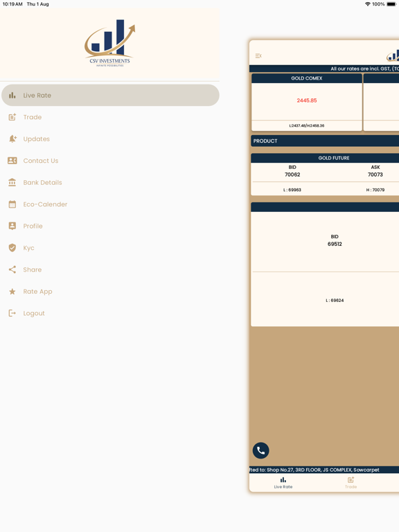399x532 pixels.
Task: Click the Eco-Calender calendar icon
Action: (12, 204)
